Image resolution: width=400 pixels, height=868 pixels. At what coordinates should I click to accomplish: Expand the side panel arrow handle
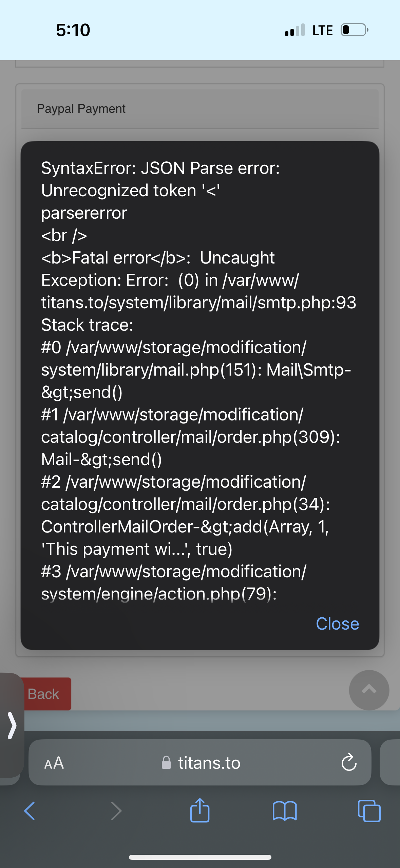click(12, 725)
